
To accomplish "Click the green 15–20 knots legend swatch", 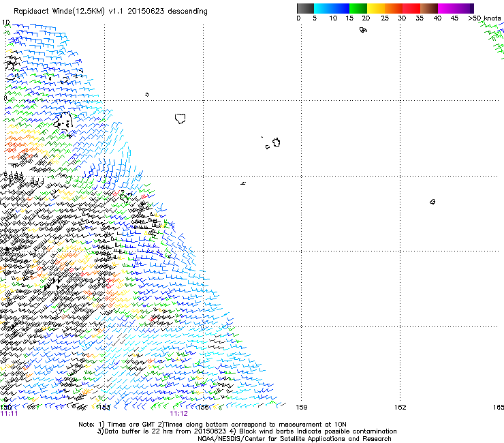I will [x=358, y=8].
